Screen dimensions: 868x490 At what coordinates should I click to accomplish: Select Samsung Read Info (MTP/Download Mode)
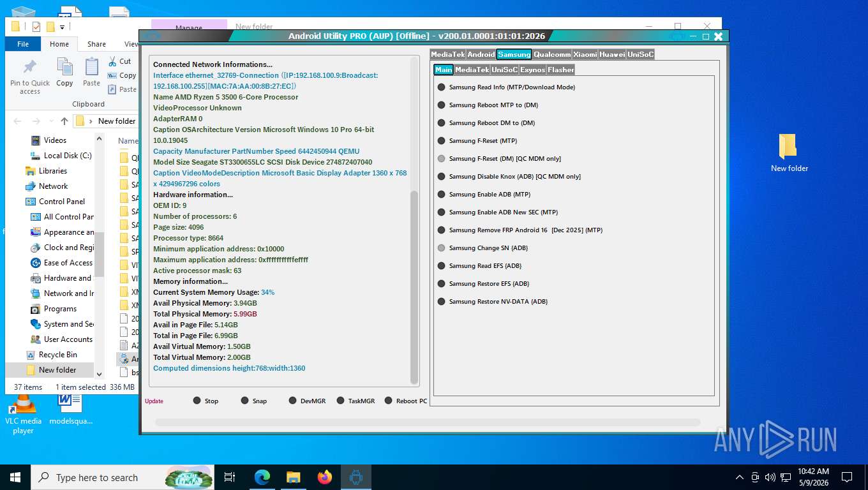tap(506, 87)
